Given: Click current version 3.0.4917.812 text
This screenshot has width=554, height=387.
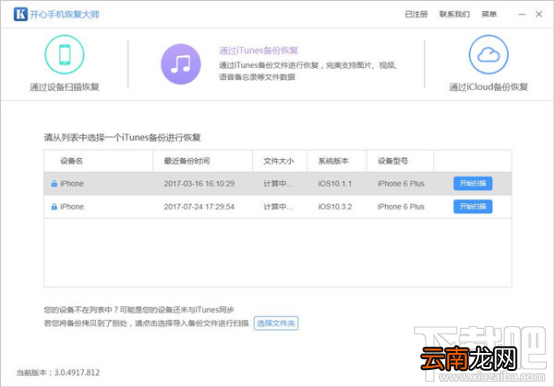Looking at the screenshot, I should tap(58, 373).
